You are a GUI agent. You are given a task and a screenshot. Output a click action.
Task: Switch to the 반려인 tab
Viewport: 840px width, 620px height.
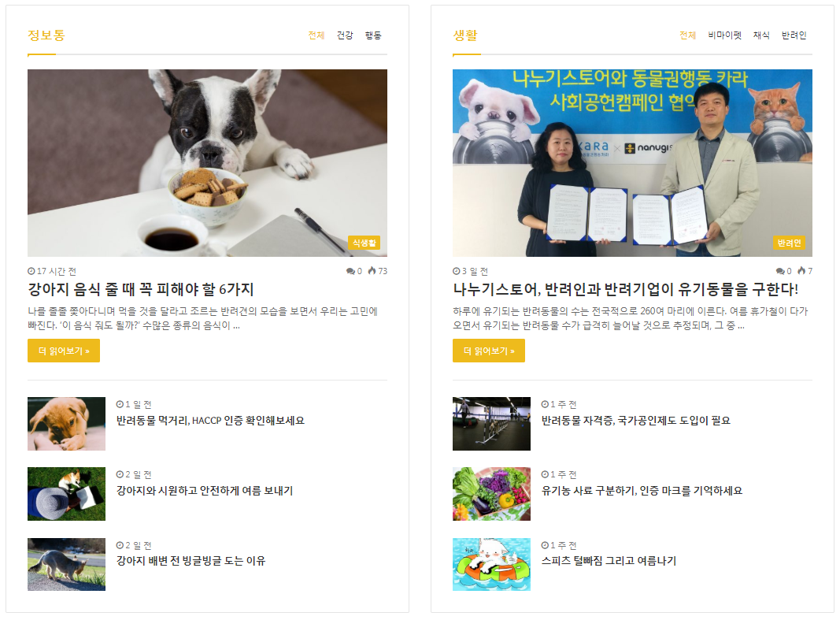[x=794, y=35]
